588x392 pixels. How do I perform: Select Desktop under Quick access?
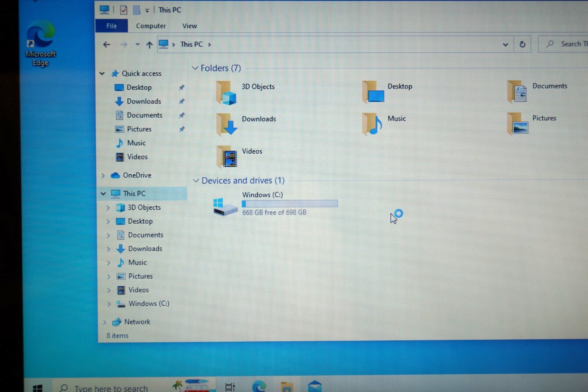coord(139,87)
